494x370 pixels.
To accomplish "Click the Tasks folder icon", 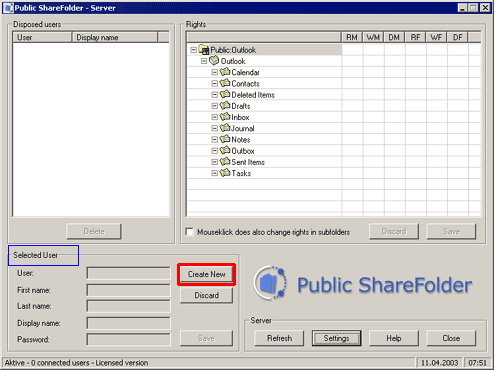I will 225,173.
